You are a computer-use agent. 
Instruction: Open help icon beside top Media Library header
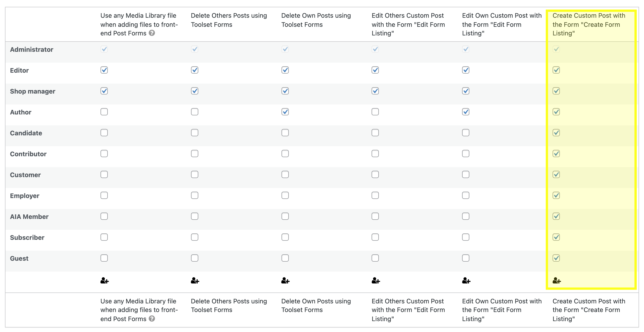point(152,33)
